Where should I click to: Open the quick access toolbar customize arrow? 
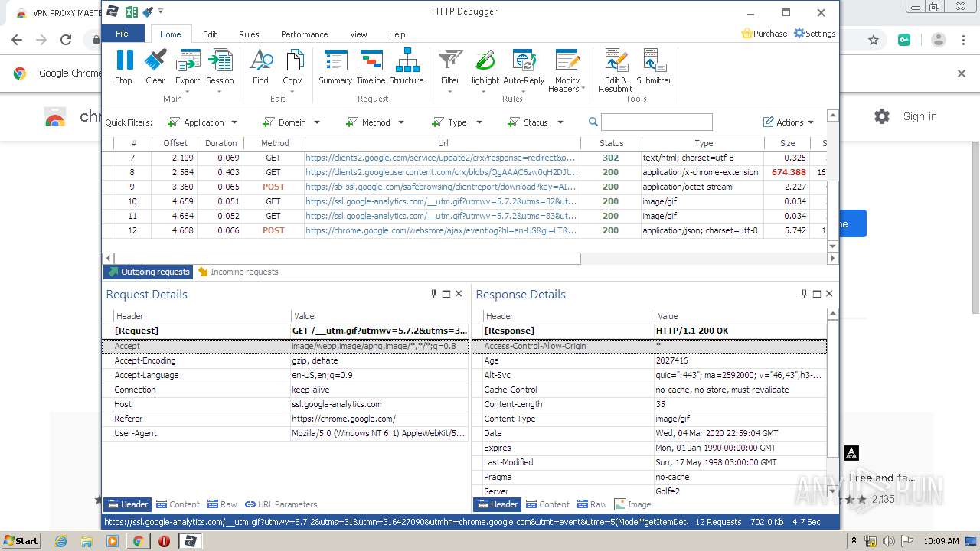[161, 11]
